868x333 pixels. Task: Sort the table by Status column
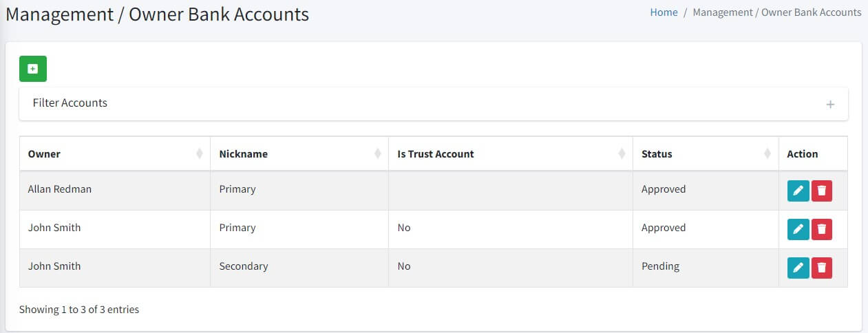[706, 154]
